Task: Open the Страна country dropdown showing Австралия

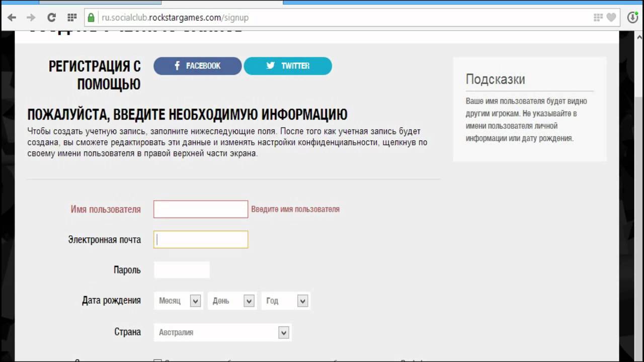Action: point(222,332)
